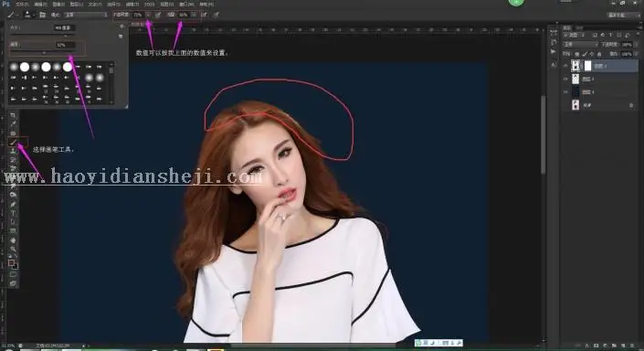Open the play-arrow Actions collapsed panel
This screenshot has width=644, height=351.
tap(553, 52)
